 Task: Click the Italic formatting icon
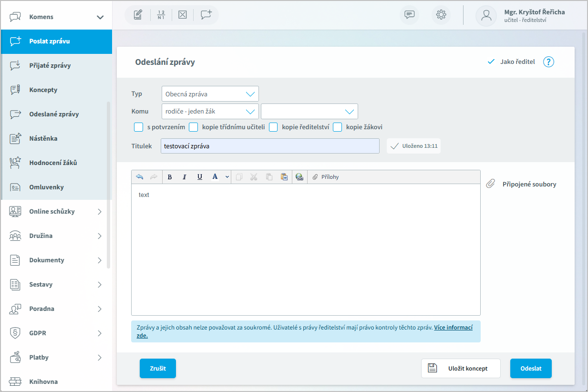184,177
